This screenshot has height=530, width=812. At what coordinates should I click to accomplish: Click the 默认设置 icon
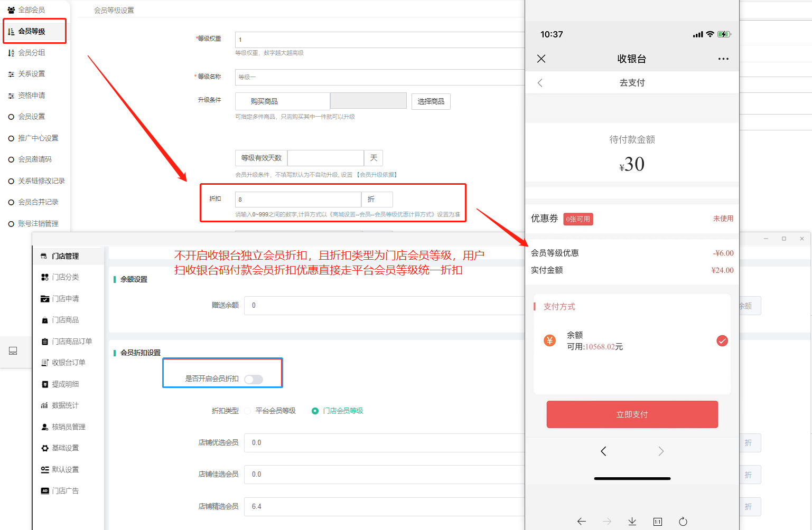pos(45,470)
